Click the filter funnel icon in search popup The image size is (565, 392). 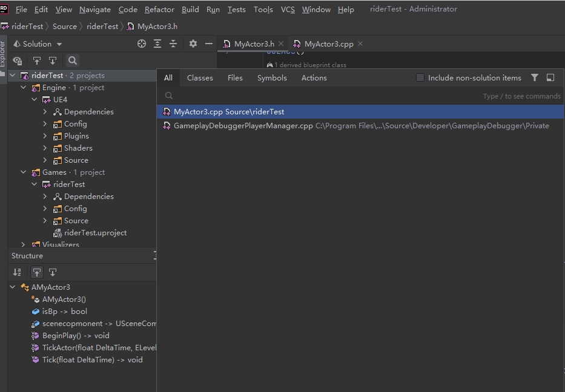click(535, 78)
